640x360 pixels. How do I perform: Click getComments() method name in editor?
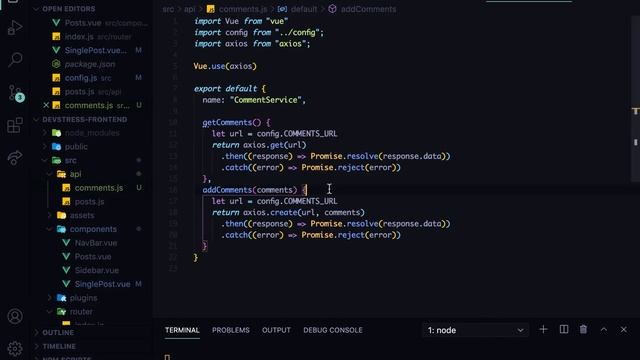[231, 122]
